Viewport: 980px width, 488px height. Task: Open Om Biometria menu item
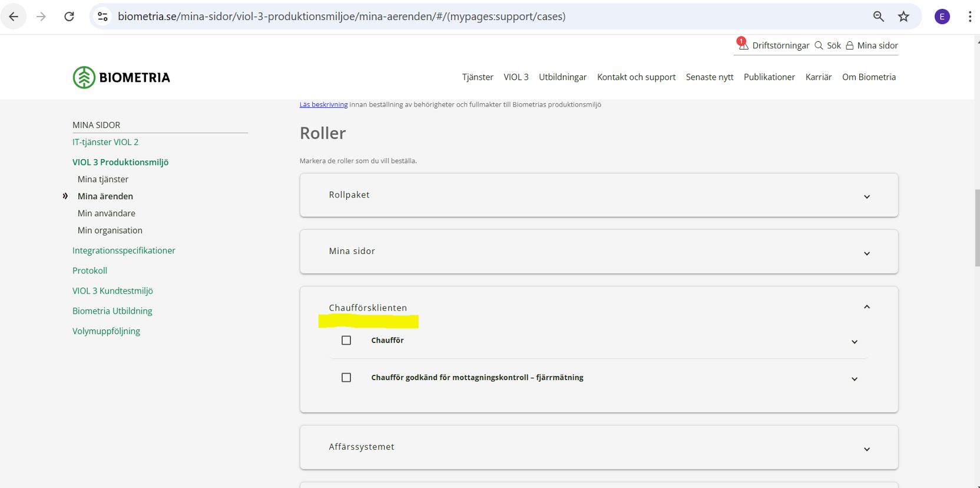[869, 77]
